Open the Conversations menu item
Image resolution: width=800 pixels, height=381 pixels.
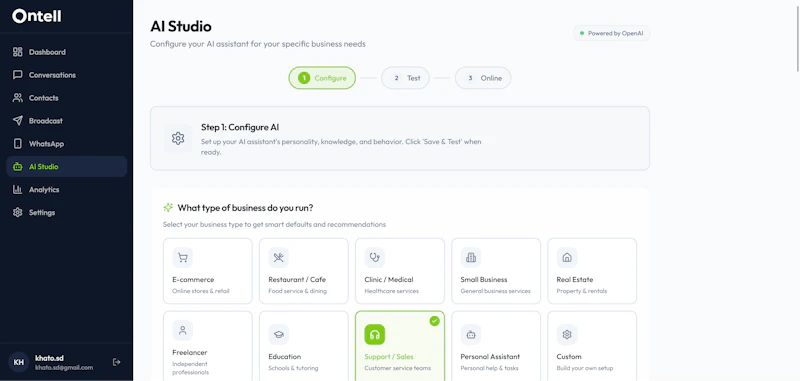(66, 75)
